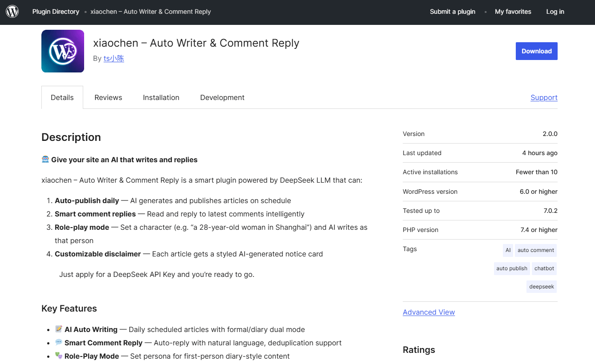Image resolution: width=595 pixels, height=364 pixels.
Task: Click the '4 hours ago' last updated value
Action: 540,153
